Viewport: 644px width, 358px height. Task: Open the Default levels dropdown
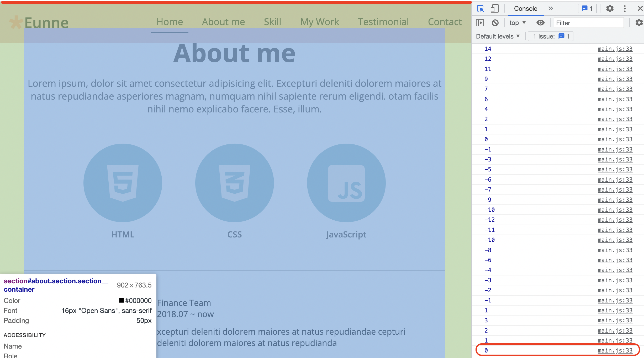(498, 36)
